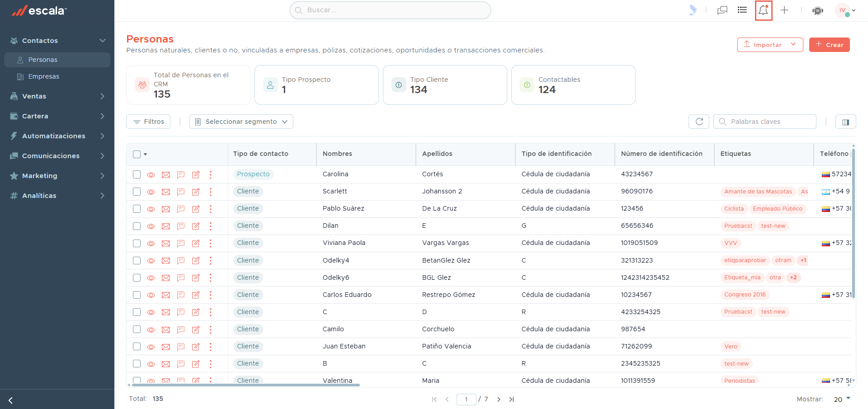Click the page number input field
This screenshot has width=868, height=409.
point(467,400)
